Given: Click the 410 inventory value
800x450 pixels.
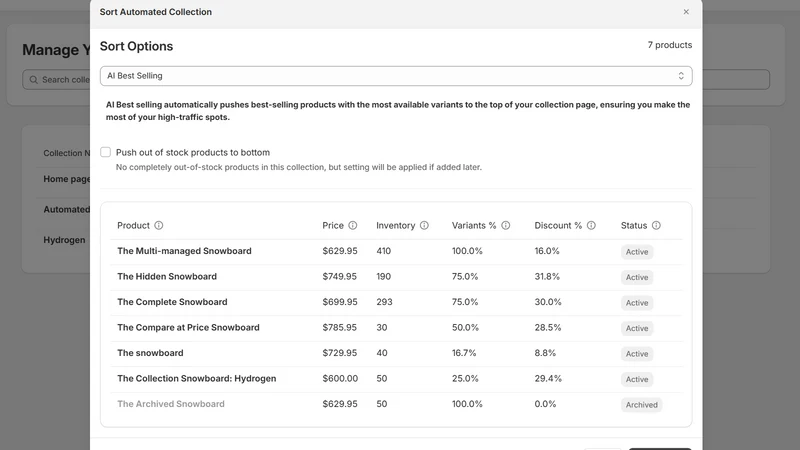Looking at the screenshot, I should point(383,251).
